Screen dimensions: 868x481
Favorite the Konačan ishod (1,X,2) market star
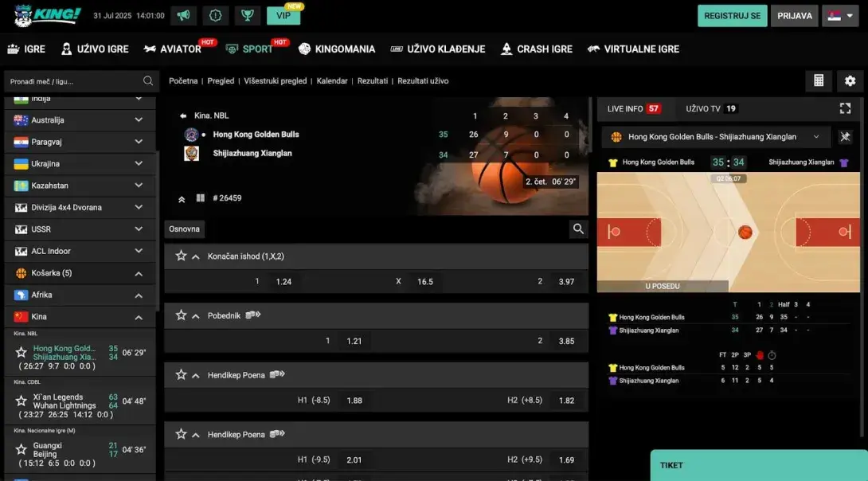point(181,256)
